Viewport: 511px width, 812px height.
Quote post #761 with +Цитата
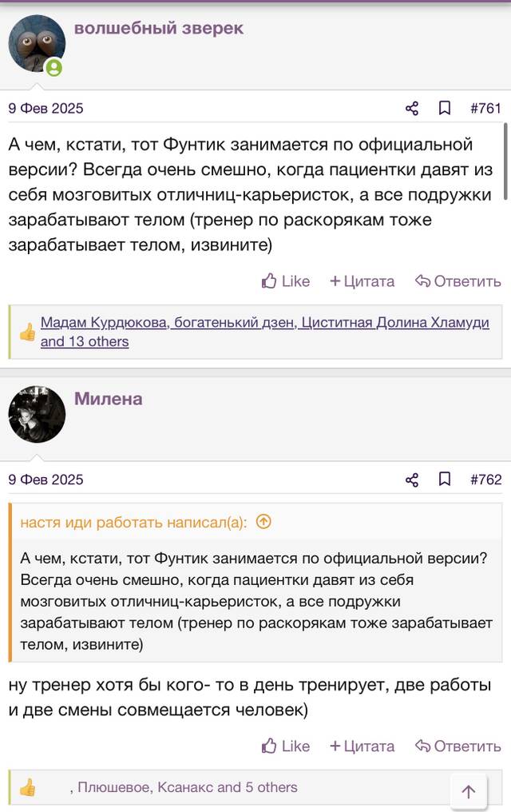coord(362,281)
